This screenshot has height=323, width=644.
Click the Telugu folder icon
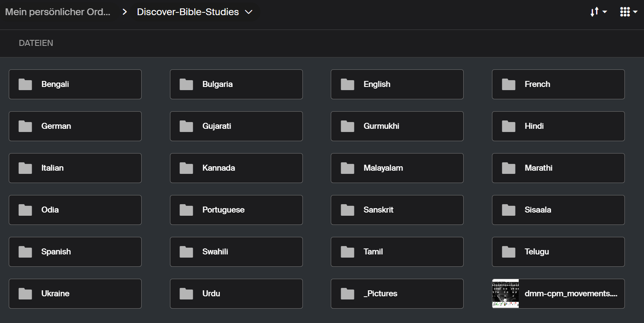click(509, 252)
